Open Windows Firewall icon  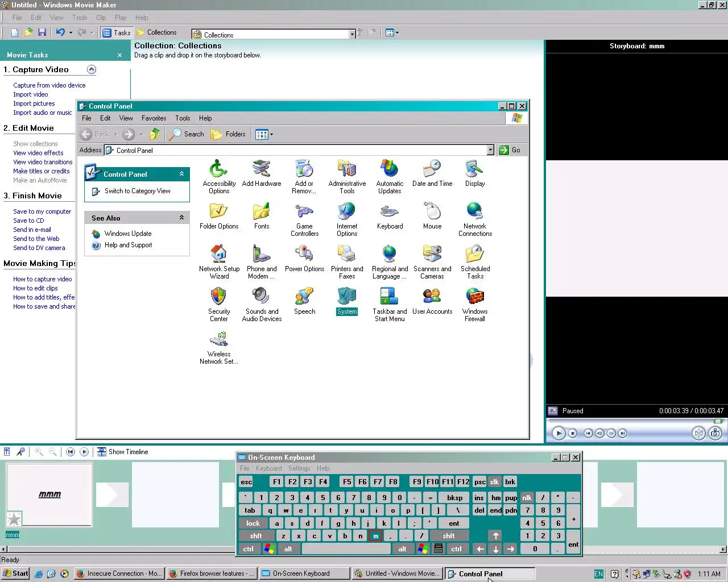475,305
